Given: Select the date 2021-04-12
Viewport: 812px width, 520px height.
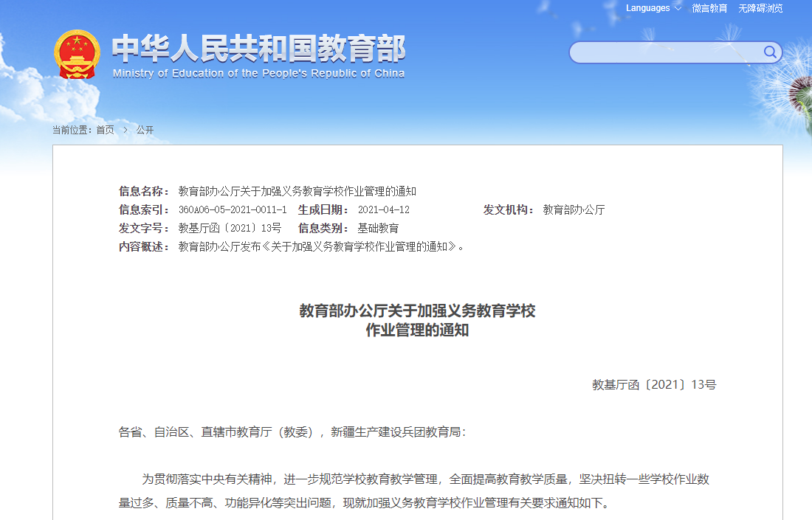Looking at the screenshot, I should pos(384,209).
